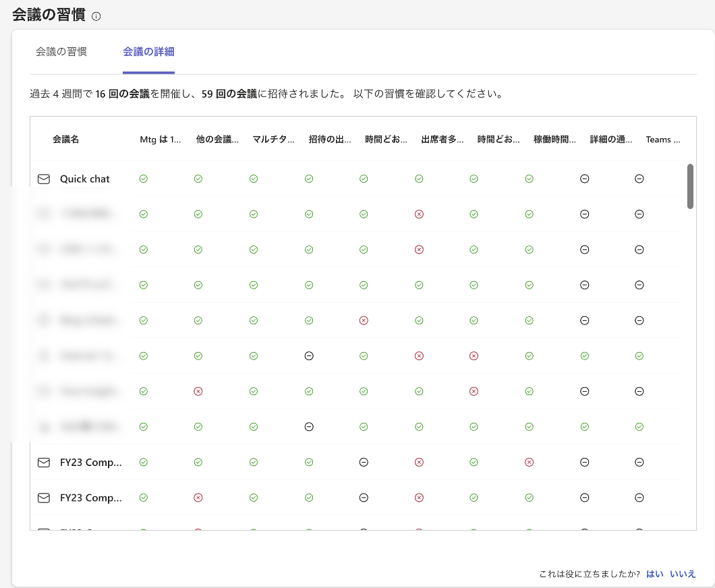Image resolution: width=715 pixels, height=588 pixels.
Task: Click the マルチタ... column header
Action: point(274,140)
